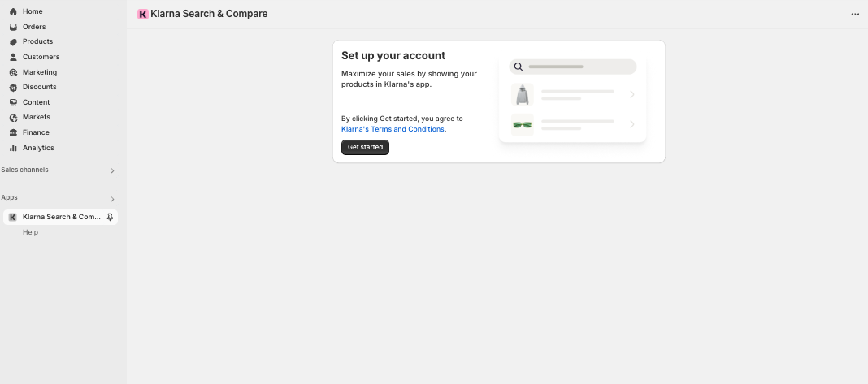This screenshot has height=384, width=868.
Task: Click 'Maximize your sales' description text
Action: [x=409, y=79]
